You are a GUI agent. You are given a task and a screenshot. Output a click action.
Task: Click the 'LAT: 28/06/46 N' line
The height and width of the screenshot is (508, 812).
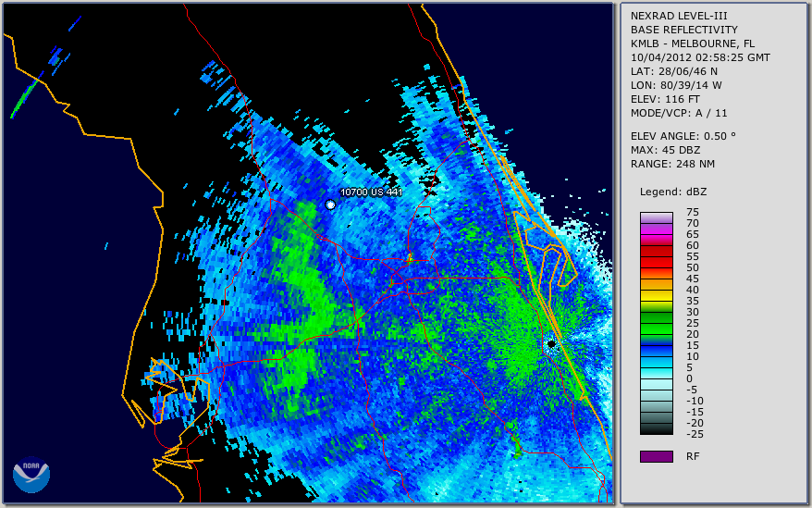pos(673,71)
